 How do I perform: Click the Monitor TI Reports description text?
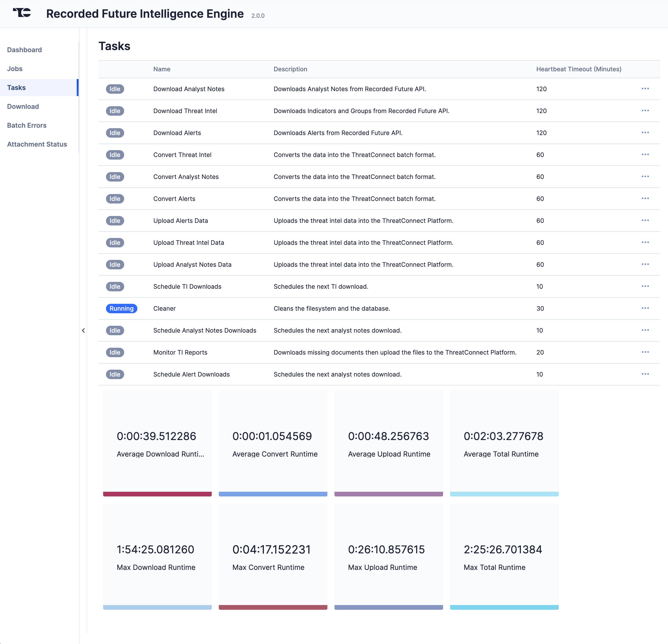click(395, 352)
